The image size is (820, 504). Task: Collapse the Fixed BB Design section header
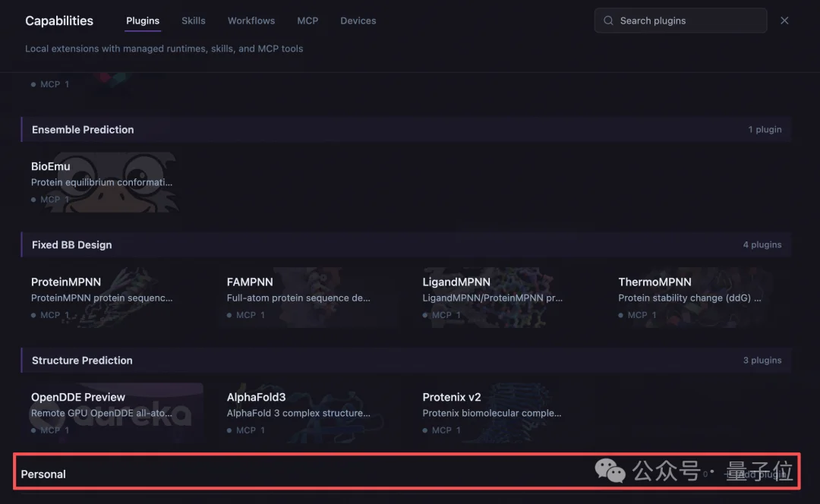pyautogui.click(x=405, y=244)
